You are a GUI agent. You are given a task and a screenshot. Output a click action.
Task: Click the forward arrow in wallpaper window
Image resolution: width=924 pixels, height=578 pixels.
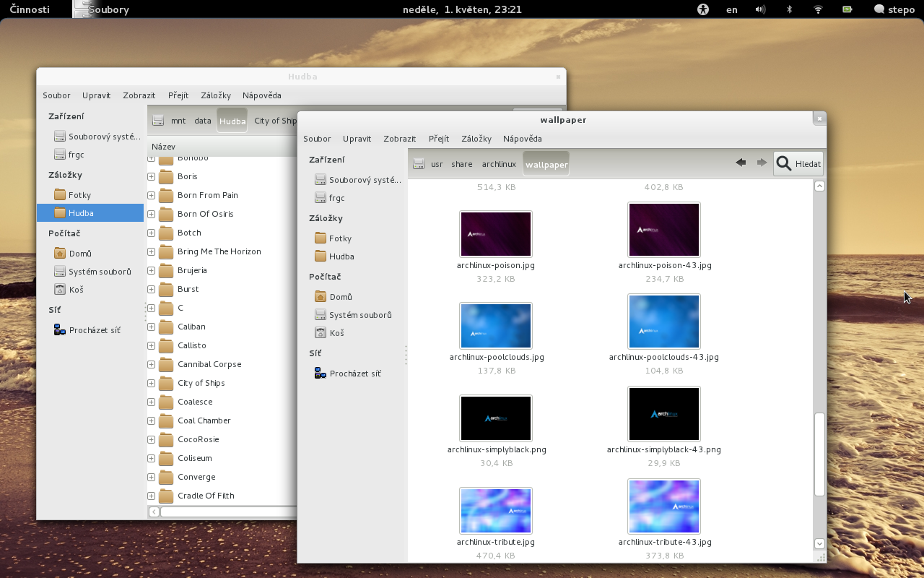761,163
